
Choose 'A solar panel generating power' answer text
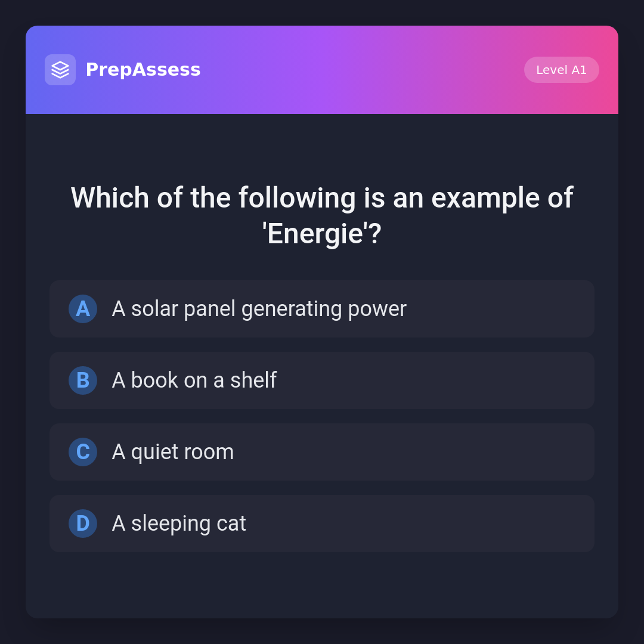(259, 309)
